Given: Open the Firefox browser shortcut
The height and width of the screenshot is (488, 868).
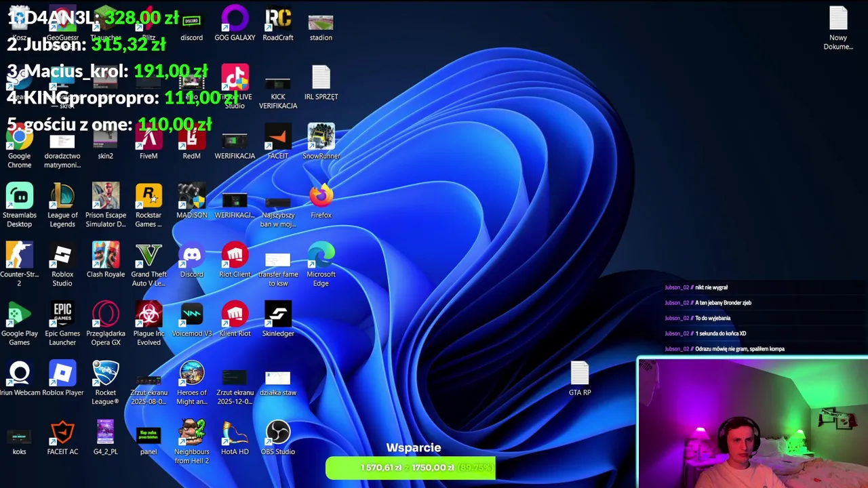Looking at the screenshot, I should pyautogui.click(x=321, y=201).
